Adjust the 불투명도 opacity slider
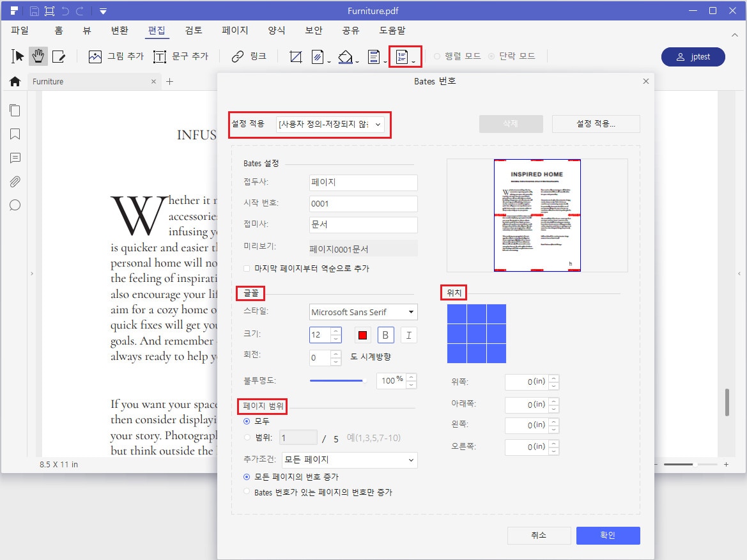The height and width of the screenshot is (560, 747). (338, 381)
